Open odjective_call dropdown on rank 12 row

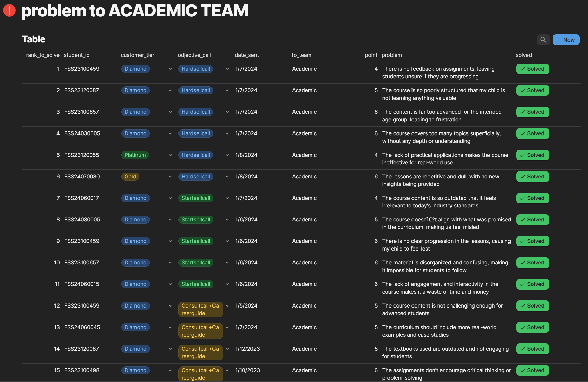click(x=227, y=306)
